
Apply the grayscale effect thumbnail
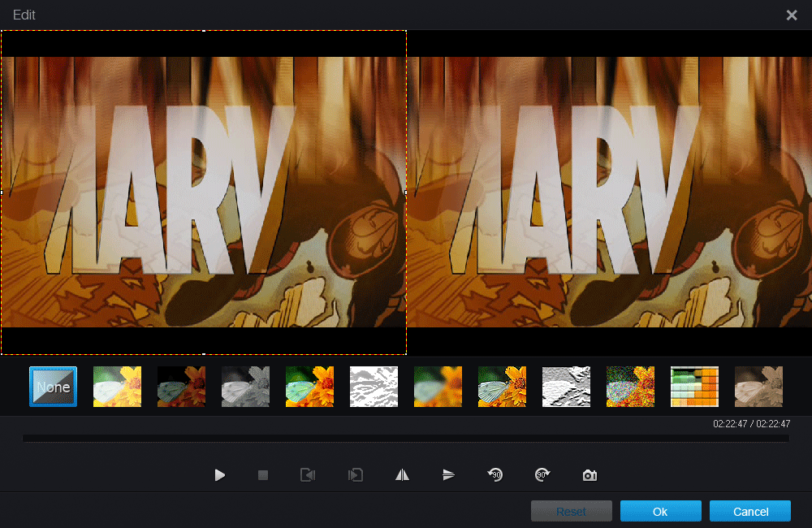pyautogui.click(x=245, y=387)
